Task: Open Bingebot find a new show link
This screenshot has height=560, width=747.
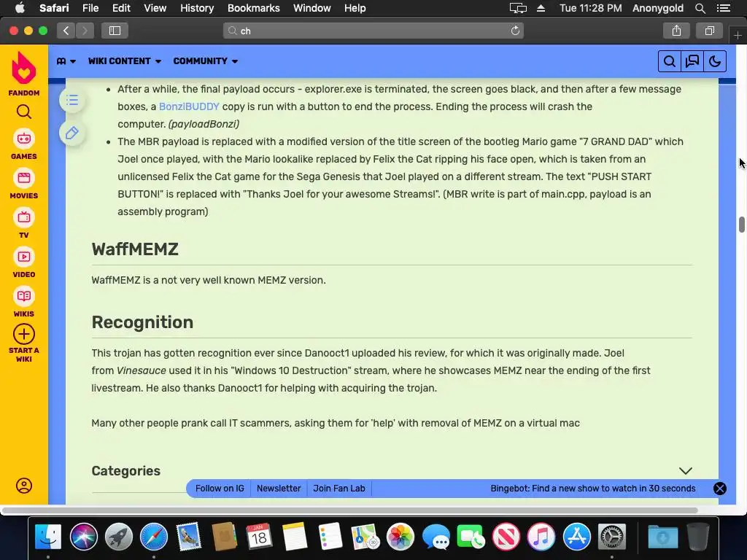Action: [x=592, y=489]
